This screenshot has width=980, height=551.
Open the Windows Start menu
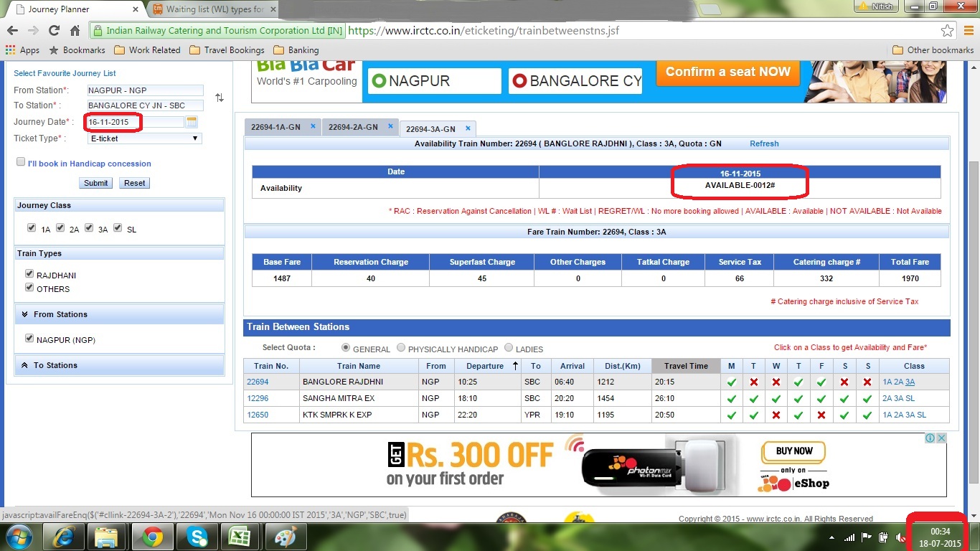[x=19, y=537]
